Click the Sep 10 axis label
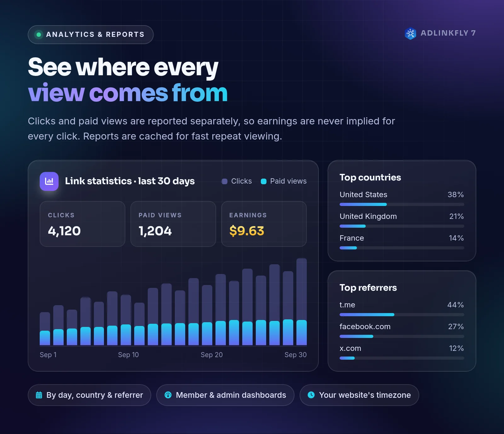 [x=129, y=355]
